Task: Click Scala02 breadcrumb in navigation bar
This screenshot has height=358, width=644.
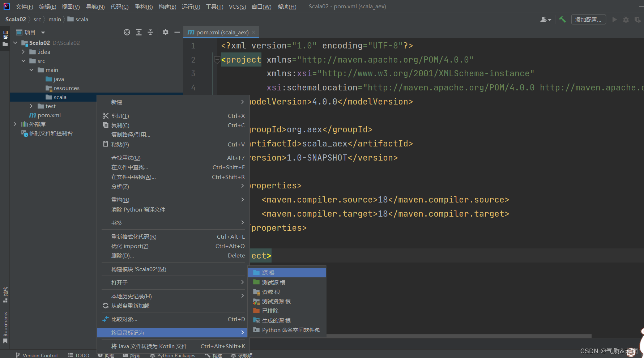Action: (x=16, y=19)
